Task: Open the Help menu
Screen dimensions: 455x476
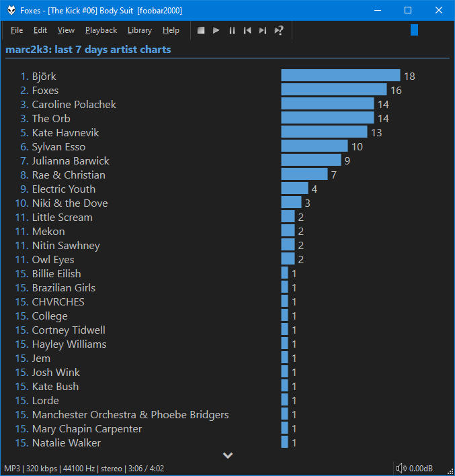Action: tap(171, 30)
